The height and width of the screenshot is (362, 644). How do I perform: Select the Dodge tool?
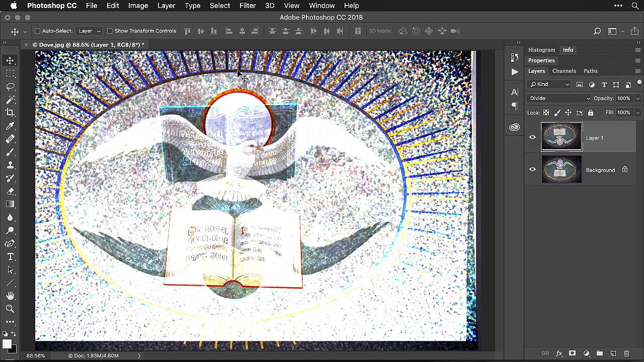click(10, 230)
